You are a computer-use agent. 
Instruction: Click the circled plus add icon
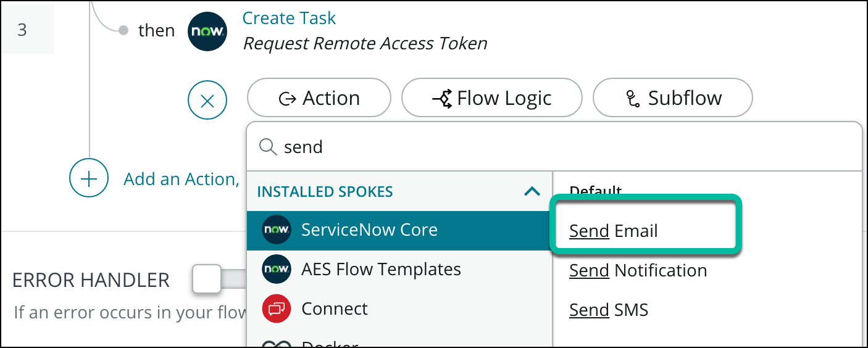point(89,179)
